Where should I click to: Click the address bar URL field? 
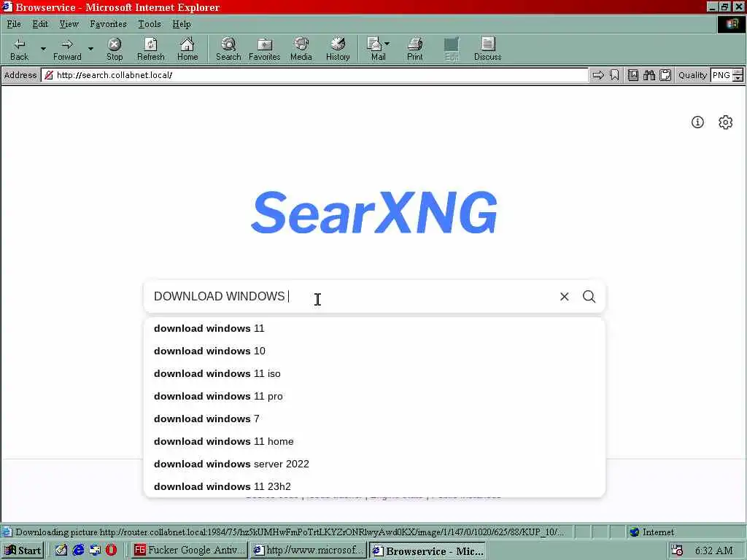[315, 75]
